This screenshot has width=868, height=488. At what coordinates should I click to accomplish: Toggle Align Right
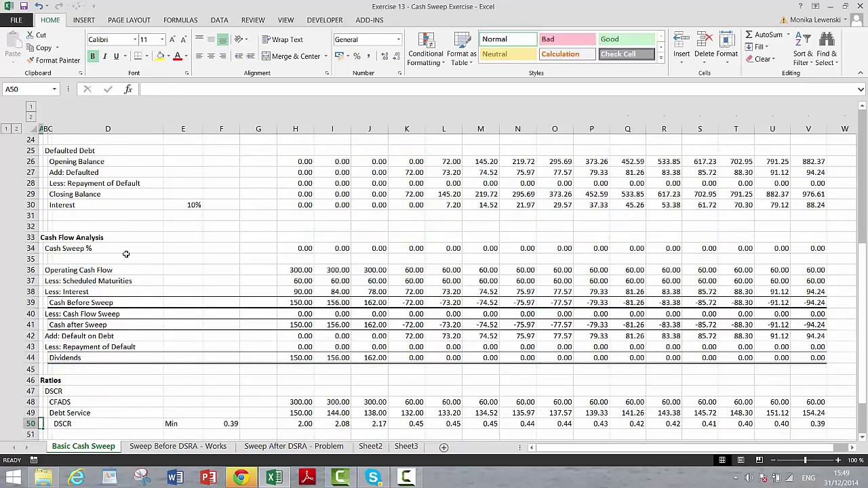point(222,56)
